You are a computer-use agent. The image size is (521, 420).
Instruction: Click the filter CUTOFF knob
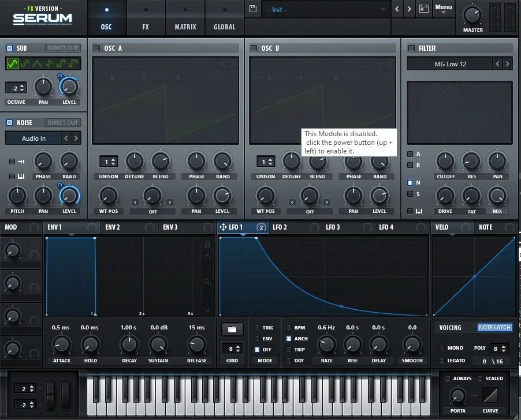[x=445, y=161]
